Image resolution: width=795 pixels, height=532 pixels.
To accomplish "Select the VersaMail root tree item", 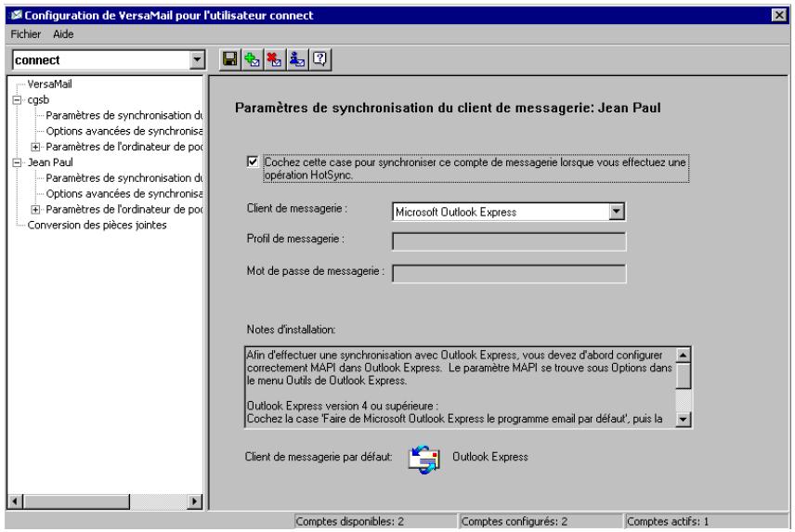I will tap(50, 84).
